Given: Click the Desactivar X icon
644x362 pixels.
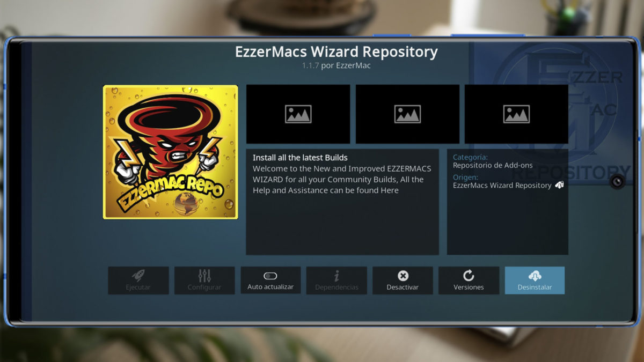Looking at the screenshot, I should pyautogui.click(x=402, y=275).
